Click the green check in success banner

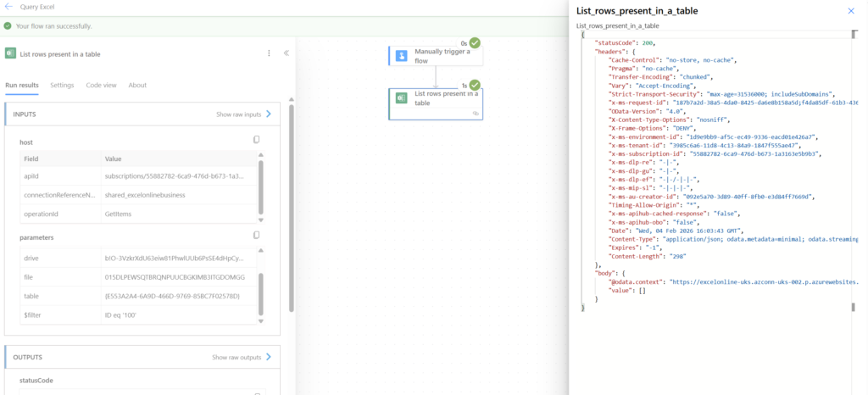[x=7, y=26]
